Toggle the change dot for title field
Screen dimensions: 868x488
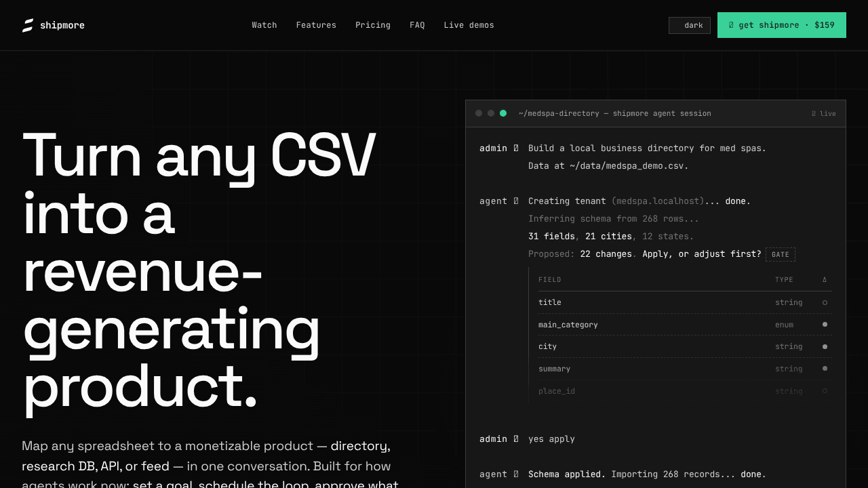click(x=825, y=302)
